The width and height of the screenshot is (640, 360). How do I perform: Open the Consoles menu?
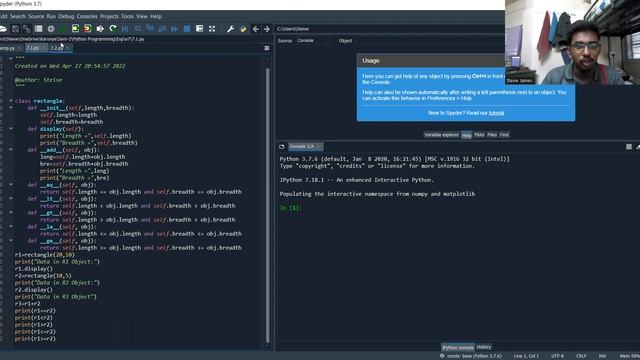click(87, 16)
